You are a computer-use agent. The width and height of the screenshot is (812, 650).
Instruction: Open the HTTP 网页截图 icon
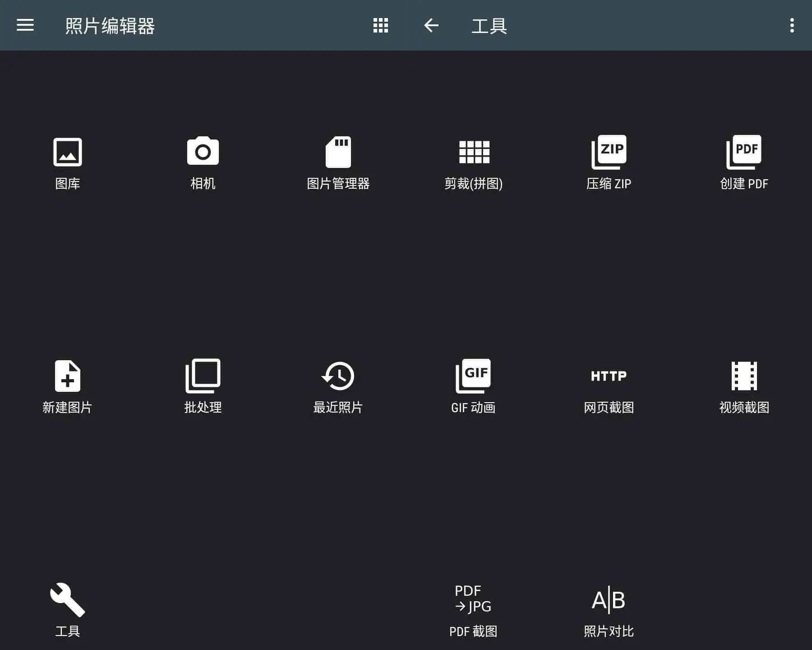click(609, 376)
